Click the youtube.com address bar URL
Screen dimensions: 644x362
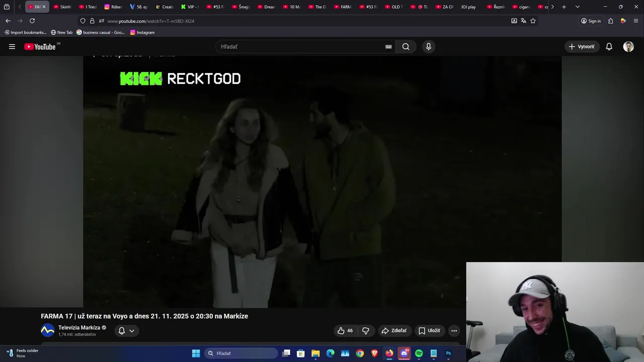[x=151, y=21]
